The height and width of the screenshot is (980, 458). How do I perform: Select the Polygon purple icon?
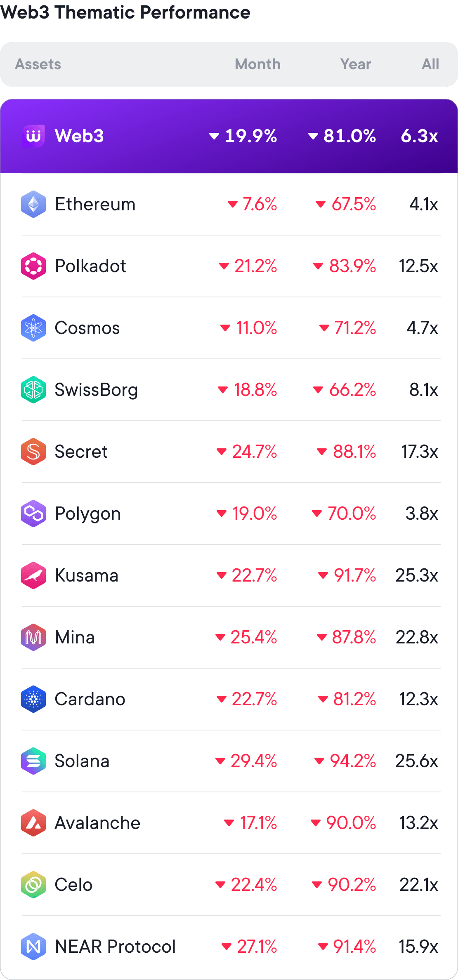click(x=33, y=514)
